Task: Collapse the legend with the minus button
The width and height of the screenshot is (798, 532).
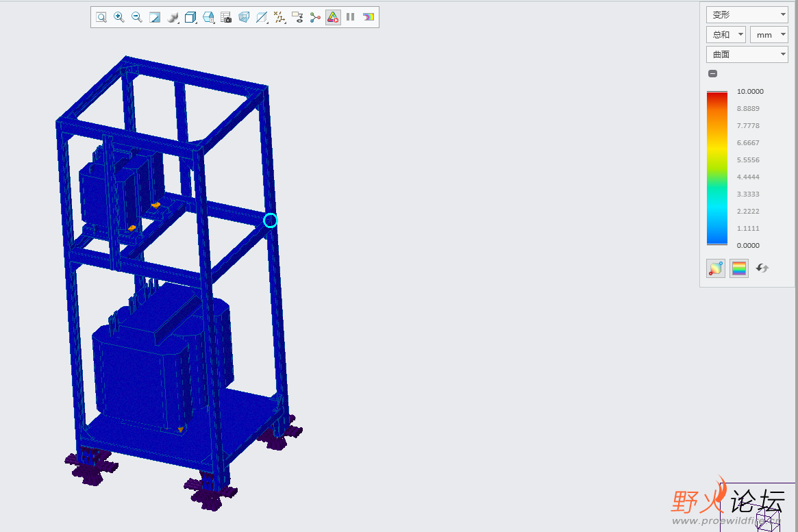Action: click(713, 74)
